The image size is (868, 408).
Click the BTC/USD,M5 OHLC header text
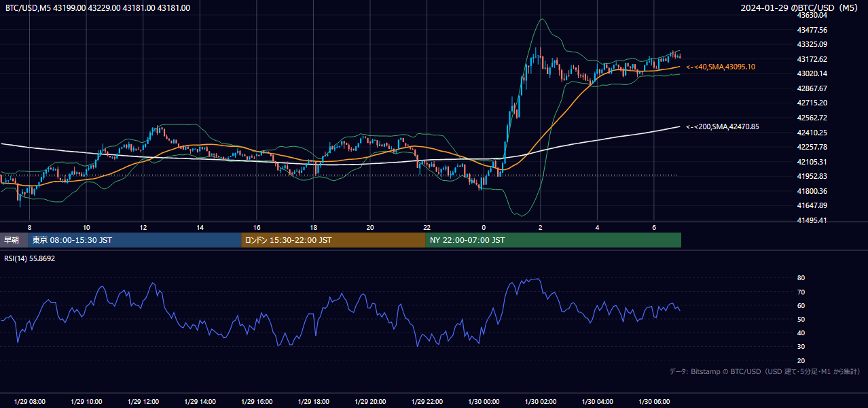pyautogui.click(x=98, y=8)
